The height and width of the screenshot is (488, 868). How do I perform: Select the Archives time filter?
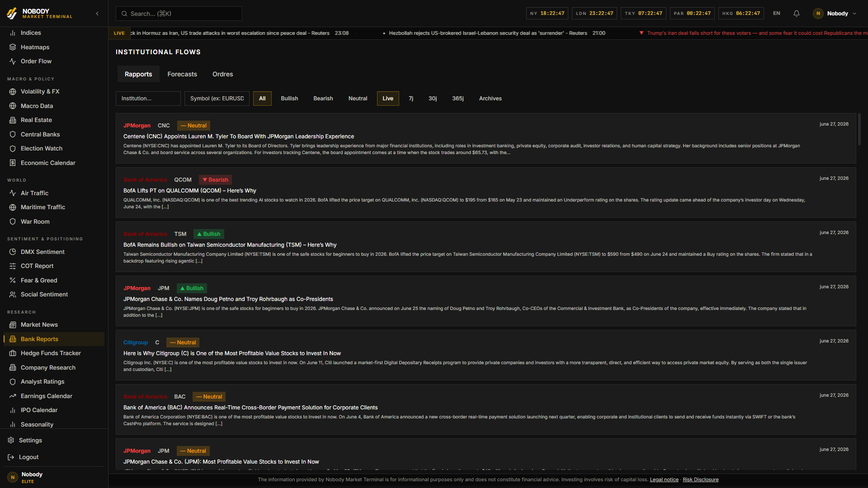pyautogui.click(x=491, y=99)
